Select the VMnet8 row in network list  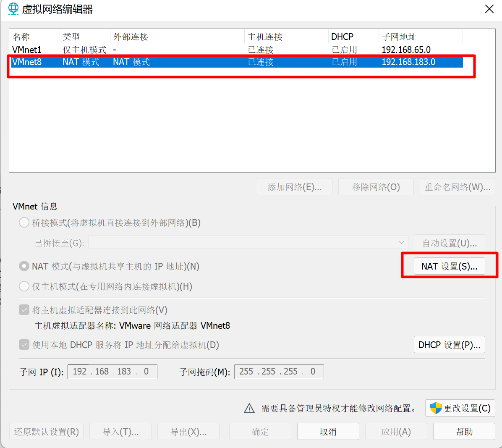(237, 62)
